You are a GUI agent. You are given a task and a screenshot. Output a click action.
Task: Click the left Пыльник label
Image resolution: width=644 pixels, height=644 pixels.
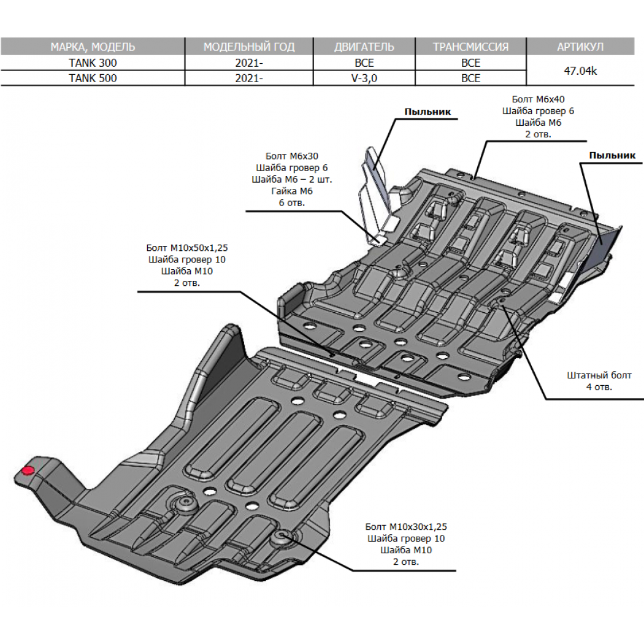point(427,112)
